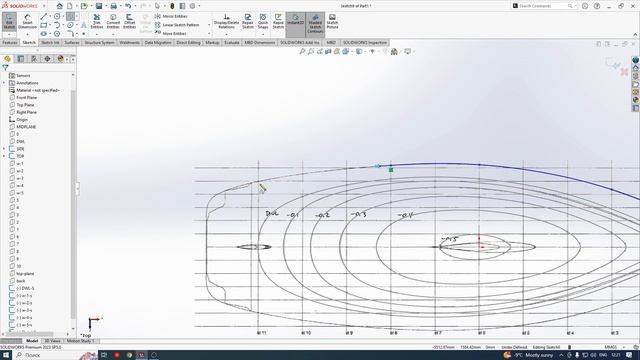
Task: Click Mirror Entities
Action: pos(171,16)
